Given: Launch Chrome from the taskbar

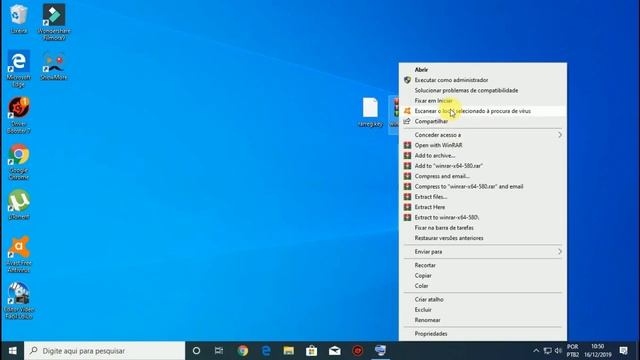Looking at the screenshot, I should (243, 351).
